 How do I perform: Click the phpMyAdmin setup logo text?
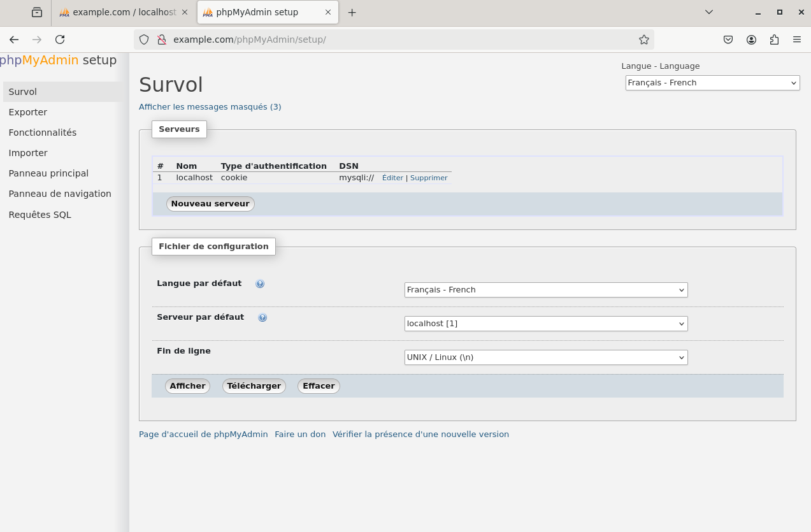coord(58,61)
